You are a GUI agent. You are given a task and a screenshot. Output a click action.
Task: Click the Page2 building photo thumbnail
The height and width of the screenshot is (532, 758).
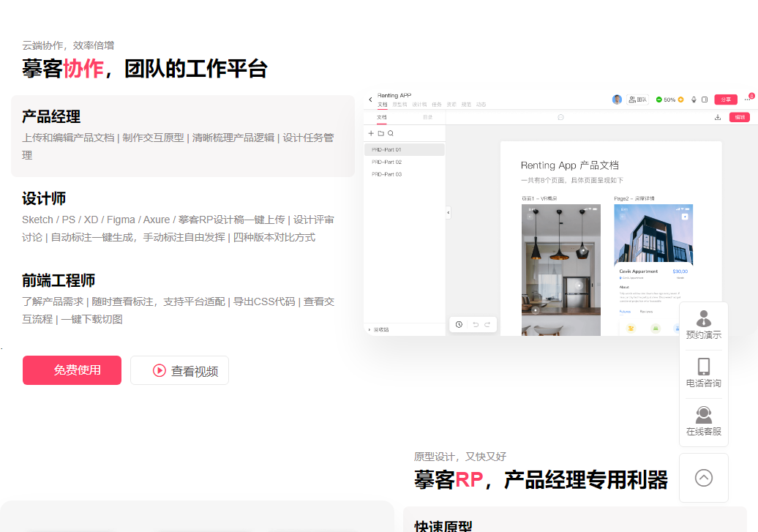pyautogui.click(x=653, y=235)
